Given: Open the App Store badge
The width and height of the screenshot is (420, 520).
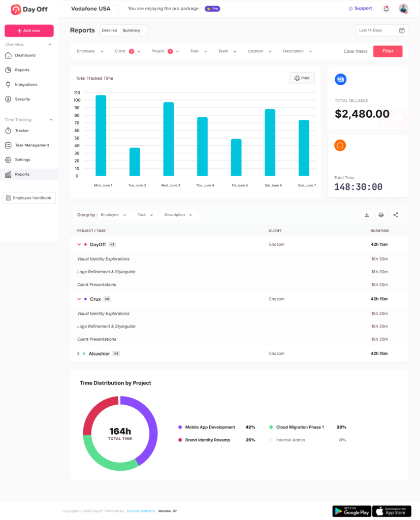Looking at the screenshot, I should (392, 511).
